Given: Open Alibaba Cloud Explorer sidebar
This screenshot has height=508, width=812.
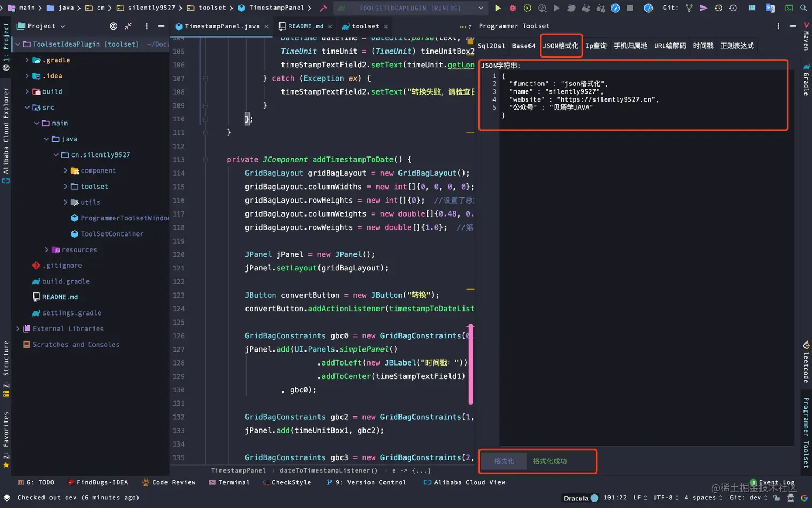Looking at the screenshot, I should [6, 135].
